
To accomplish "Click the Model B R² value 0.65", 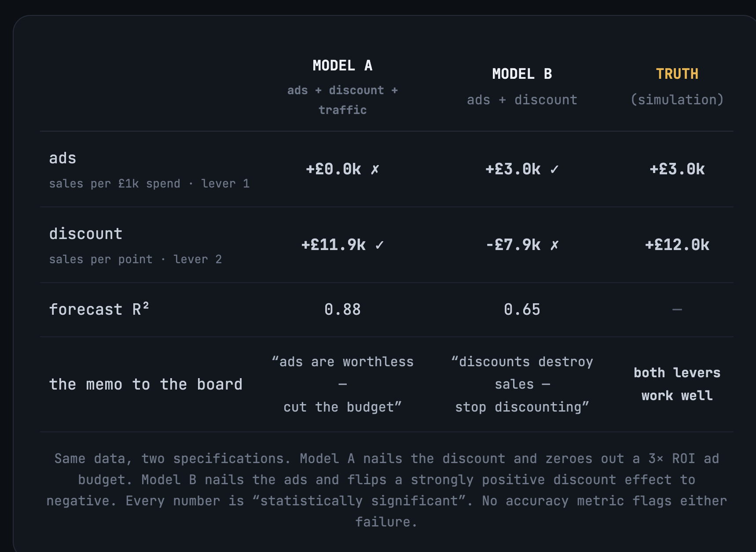I will [522, 309].
